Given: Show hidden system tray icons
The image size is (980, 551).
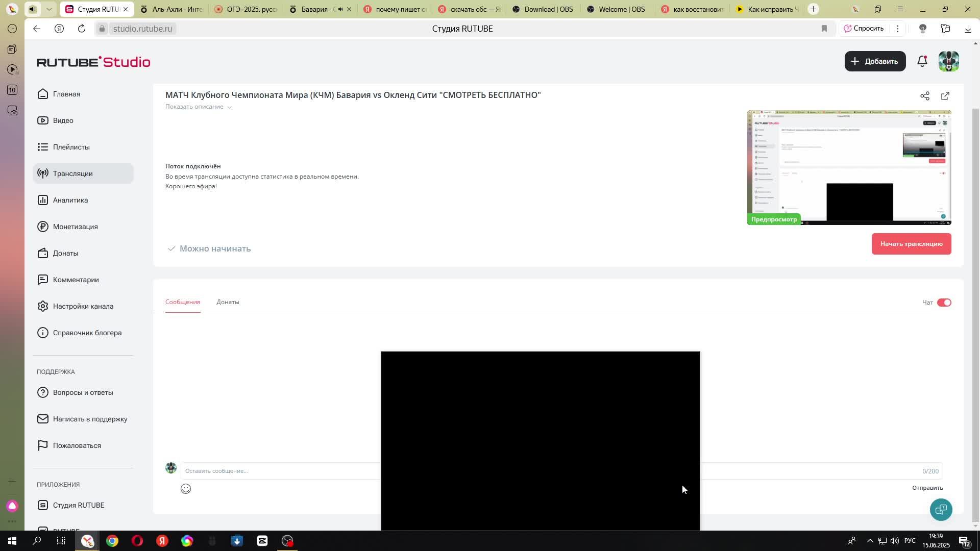Looking at the screenshot, I should click(x=870, y=541).
